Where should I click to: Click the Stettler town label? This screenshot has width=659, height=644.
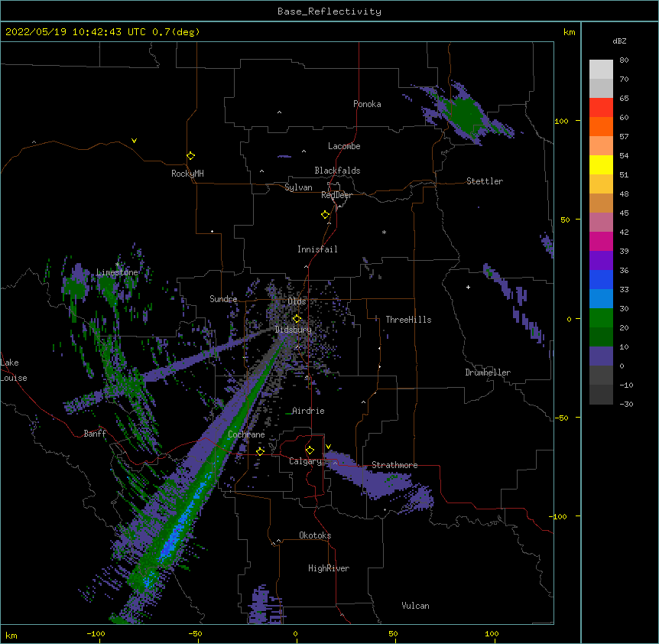[485, 181]
